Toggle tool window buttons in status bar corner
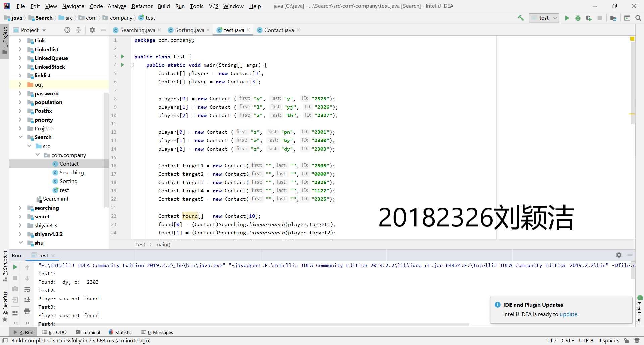 tap(5, 341)
